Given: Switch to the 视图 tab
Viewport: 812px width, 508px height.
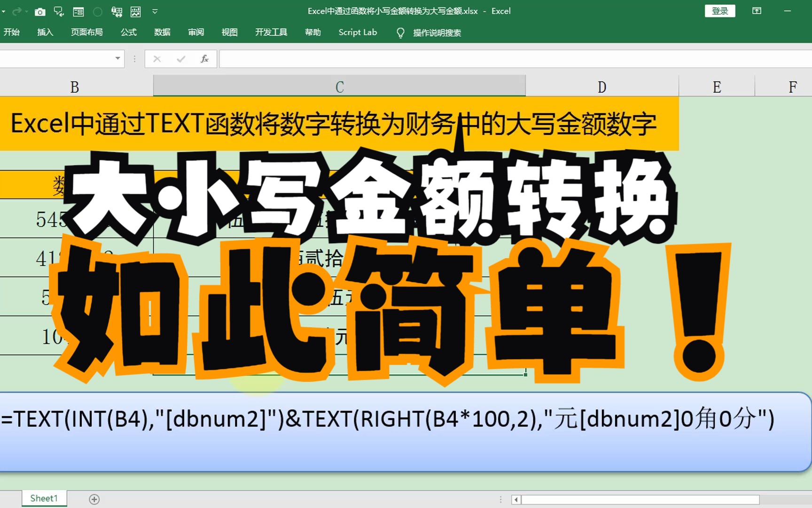Looking at the screenshot, I should point(230,32).
